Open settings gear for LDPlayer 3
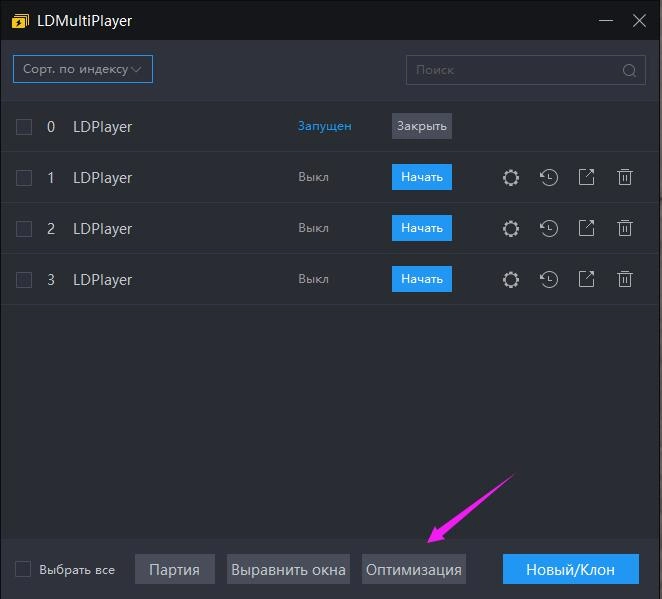The height and width of the screenshot is (599, 662). (511, 279)
